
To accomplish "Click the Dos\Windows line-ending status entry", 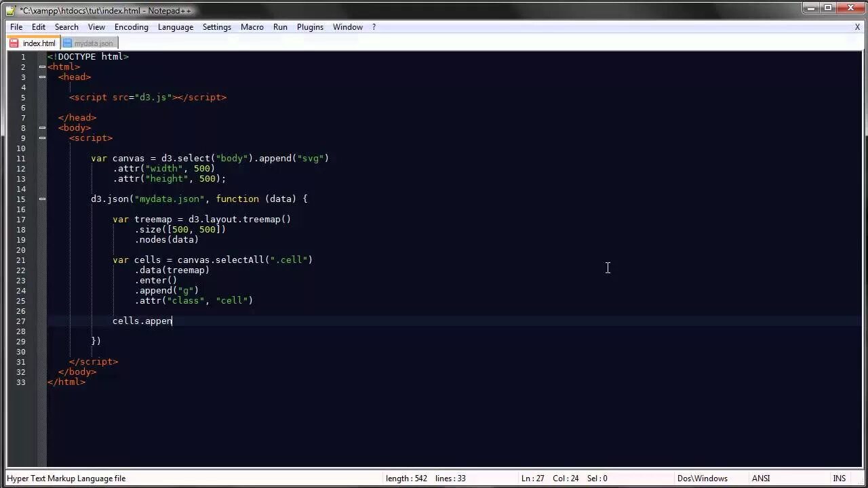I will point(703,479).
